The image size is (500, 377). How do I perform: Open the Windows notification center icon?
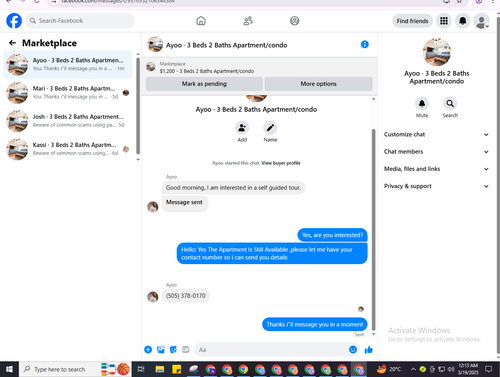(489, 369)
